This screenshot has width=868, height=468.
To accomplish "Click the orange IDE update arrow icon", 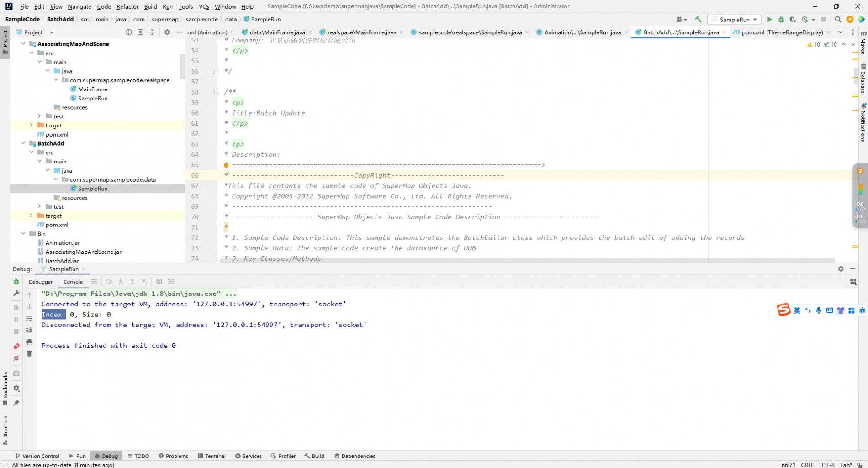I will click(850, 20).
